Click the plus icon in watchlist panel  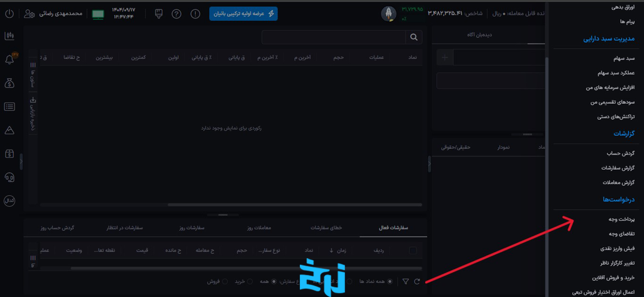[445, 58]
